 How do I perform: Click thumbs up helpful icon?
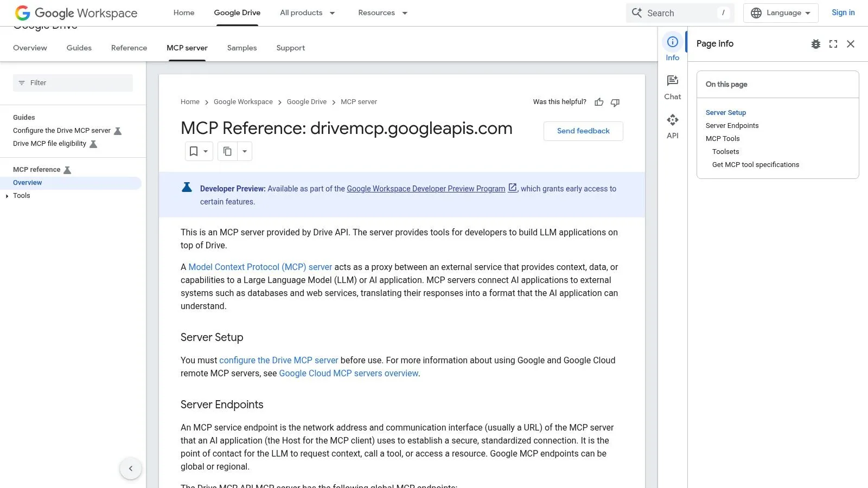[x=599, y=102]
